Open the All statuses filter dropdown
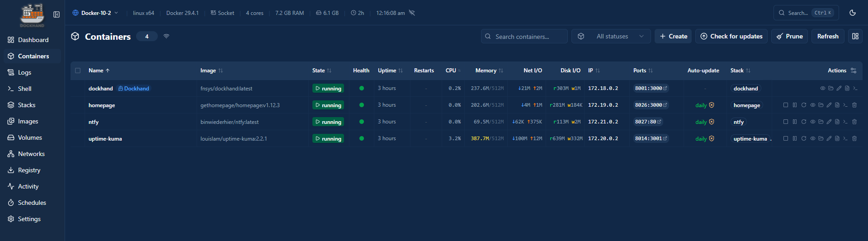Screen dimensions: 868x241 [x=611, y=36]
